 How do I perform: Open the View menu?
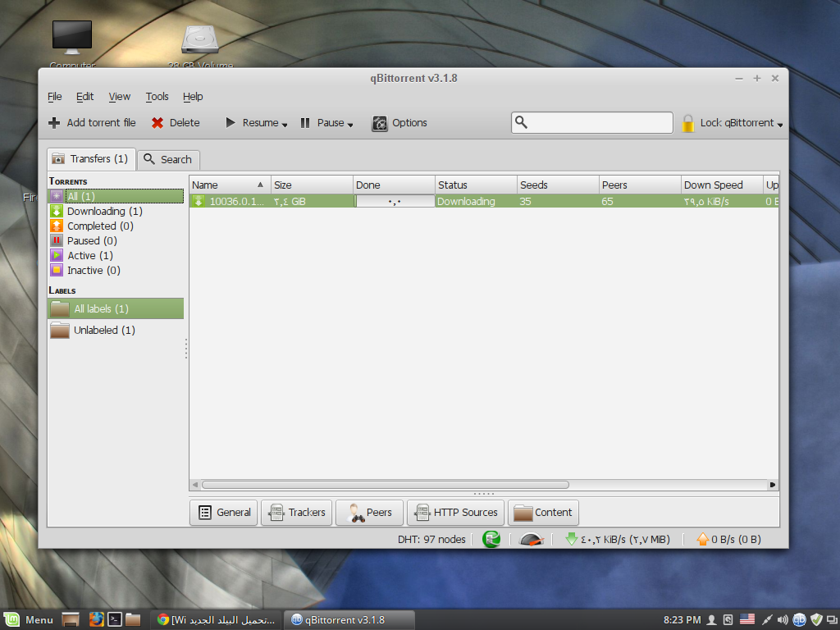(120, 97)
